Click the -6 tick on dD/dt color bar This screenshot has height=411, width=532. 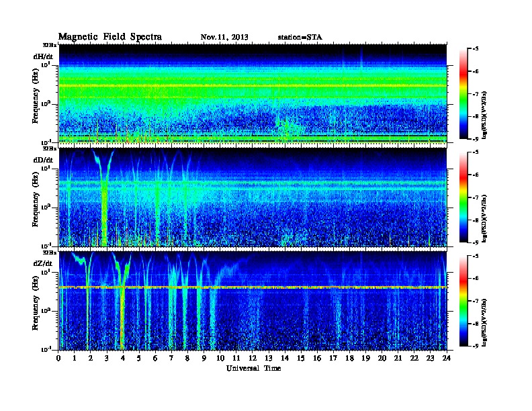(x=476, y=175)
